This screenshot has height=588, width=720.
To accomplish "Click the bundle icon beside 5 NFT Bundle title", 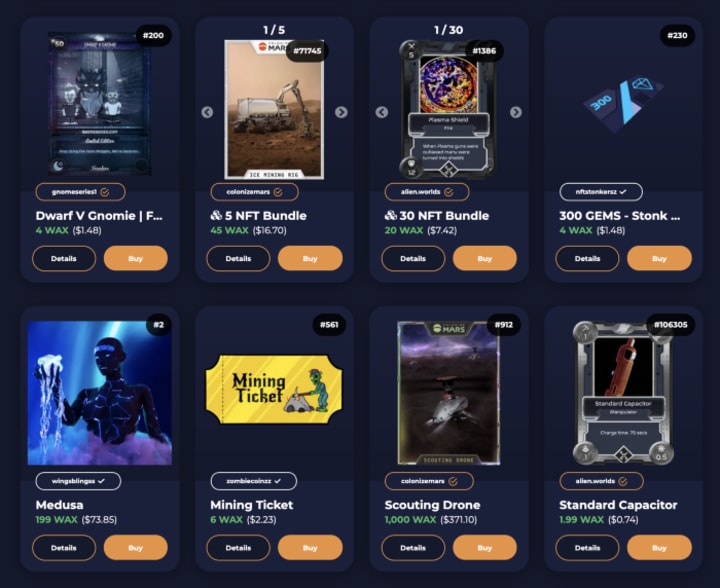I will [x=216, y=215].
